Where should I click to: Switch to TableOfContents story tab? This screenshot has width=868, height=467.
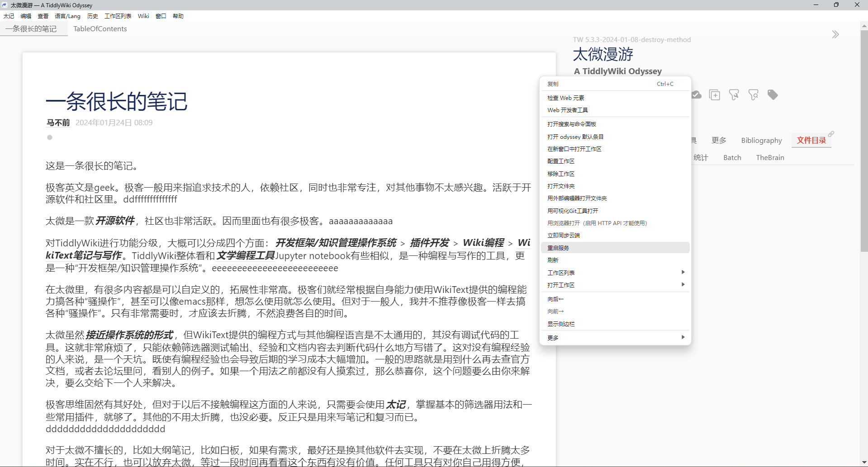pos(100,28)
